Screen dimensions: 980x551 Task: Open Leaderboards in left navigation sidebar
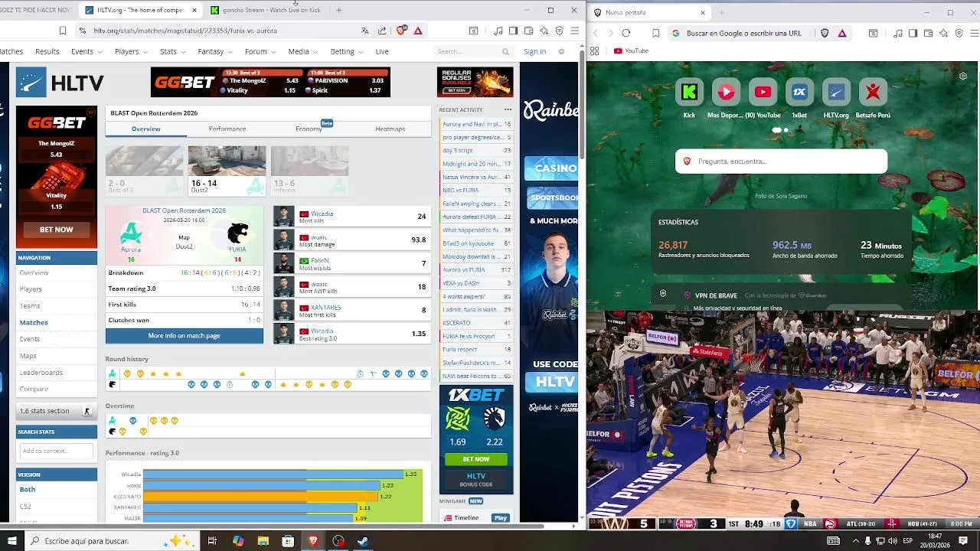pos(41,373)
